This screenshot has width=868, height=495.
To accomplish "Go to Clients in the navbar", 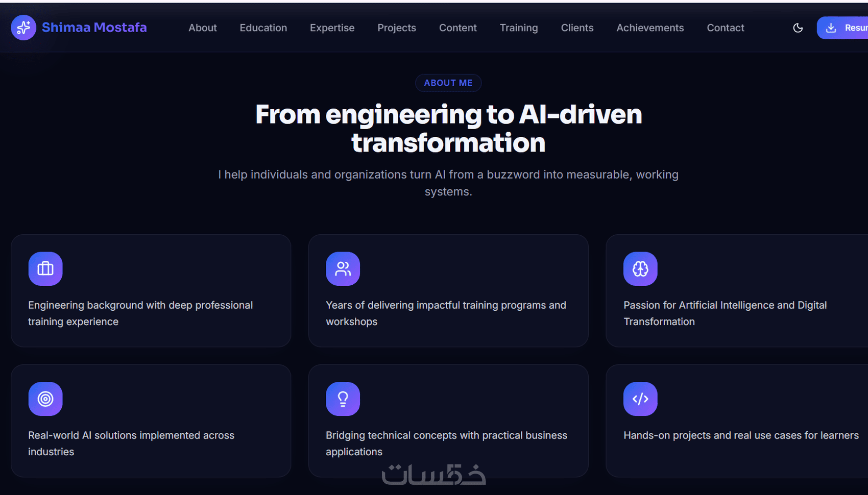I will 577,28.
